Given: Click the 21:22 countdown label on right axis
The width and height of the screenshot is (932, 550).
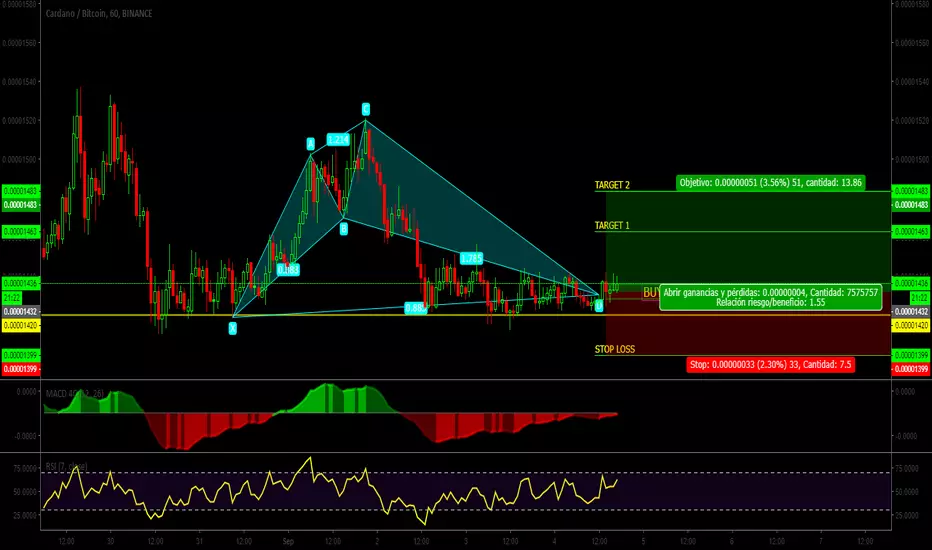Looking at the screenshot, I should click(920, 297).
